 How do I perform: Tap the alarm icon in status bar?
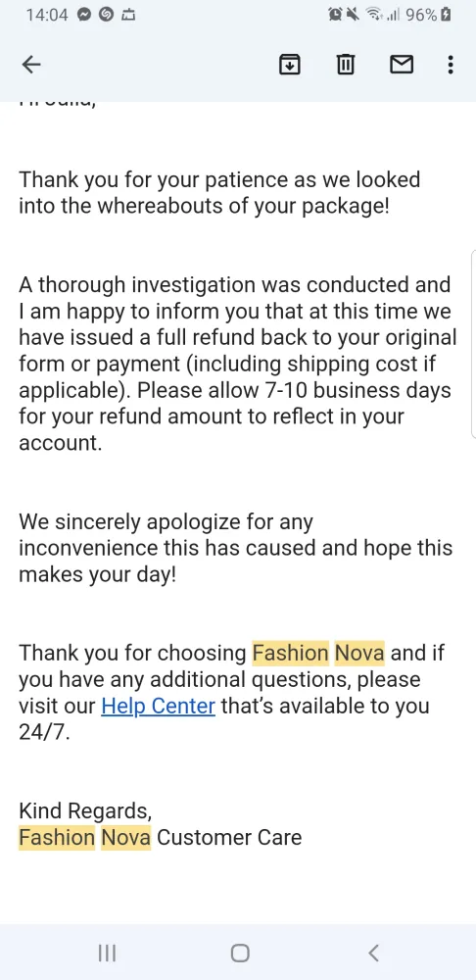coord(336,15)
